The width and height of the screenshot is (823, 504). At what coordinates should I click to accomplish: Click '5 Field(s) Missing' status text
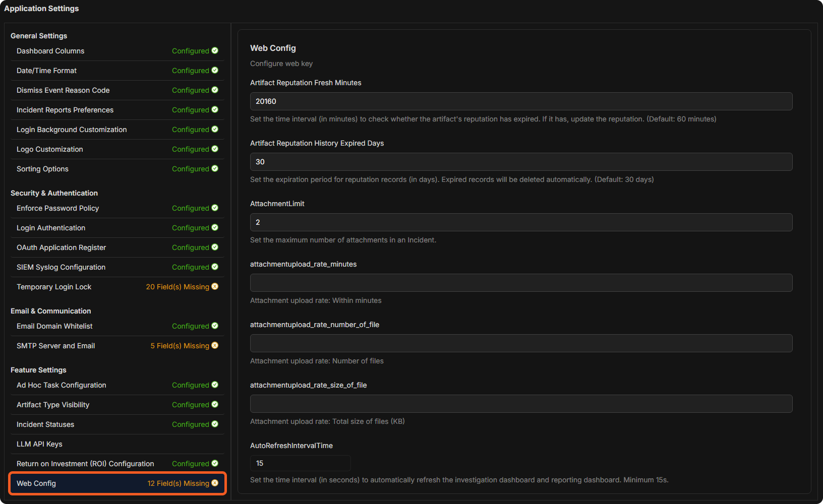[x=180, y=346]
